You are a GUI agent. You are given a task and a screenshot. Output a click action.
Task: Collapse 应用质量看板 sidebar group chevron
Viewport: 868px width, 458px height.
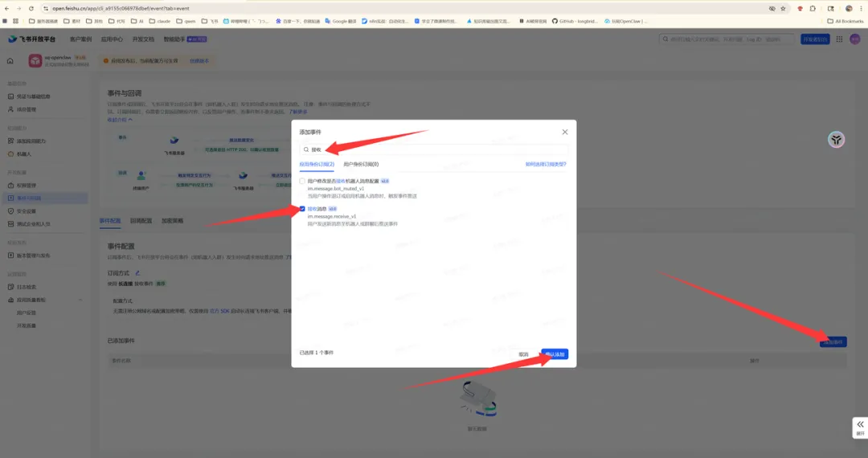click(x=81, y=300)
